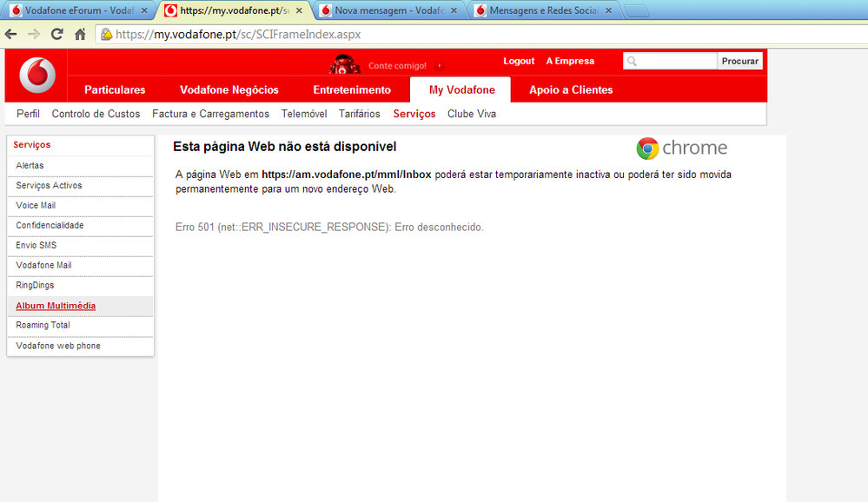Select Factura e Carregamentos submenu
The height and width of the screenshot is (502, 868).
[210, 114]
